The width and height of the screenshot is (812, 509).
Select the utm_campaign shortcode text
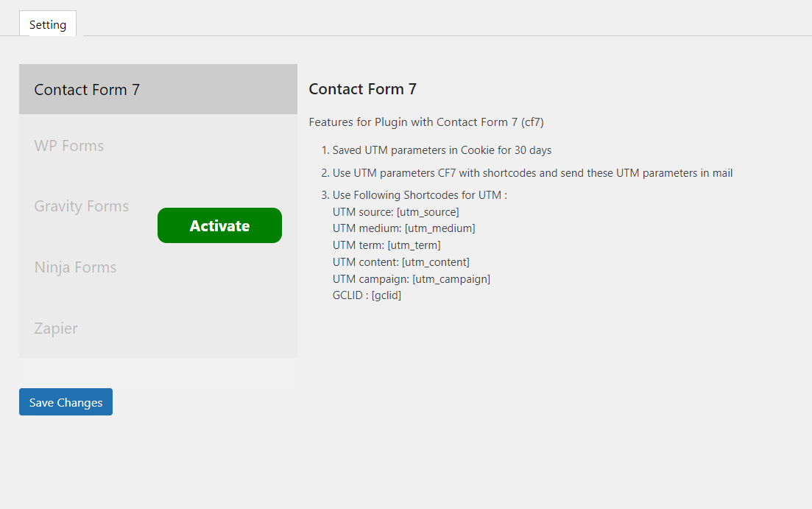[451, 278]
